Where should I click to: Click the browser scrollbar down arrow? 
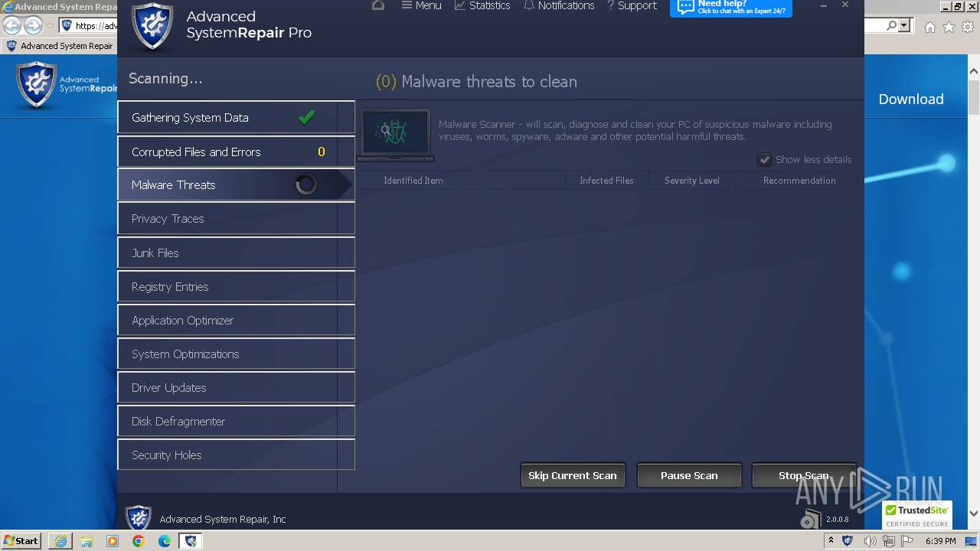coord(974,514)
